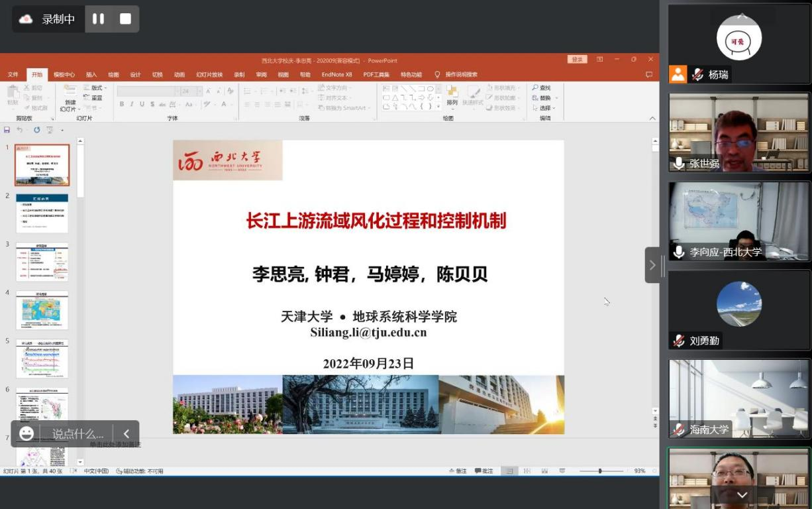Click the Find (查找) magnifier icon
The width and height of the screenshot is (812, 509).
coord(535,88)
